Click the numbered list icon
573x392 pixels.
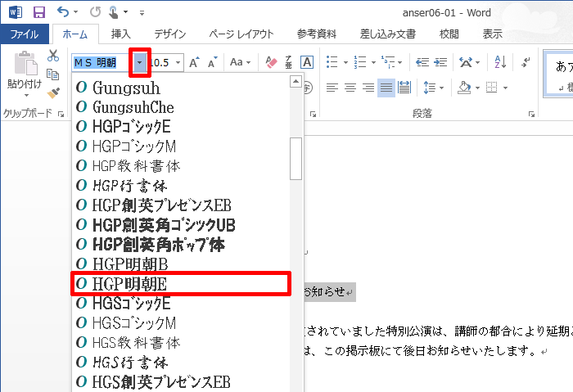click(x=360, y=62)
